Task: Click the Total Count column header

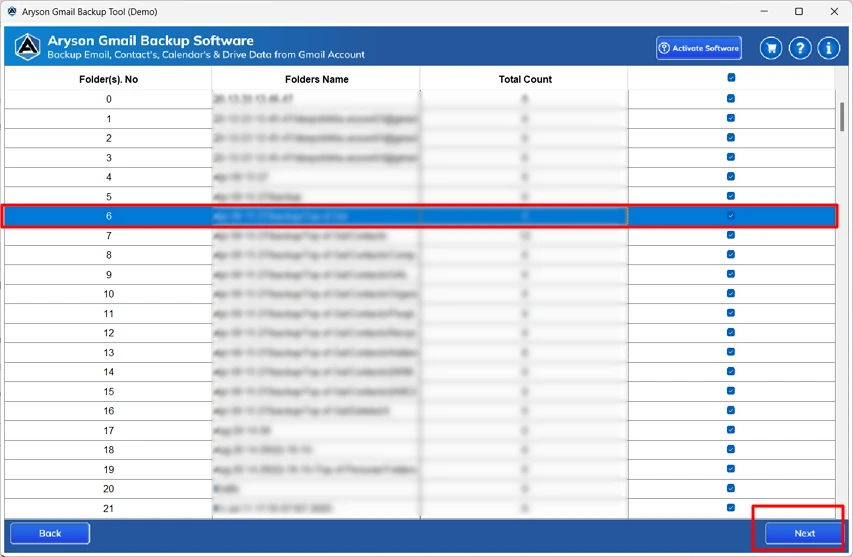Action: [525, 79]
